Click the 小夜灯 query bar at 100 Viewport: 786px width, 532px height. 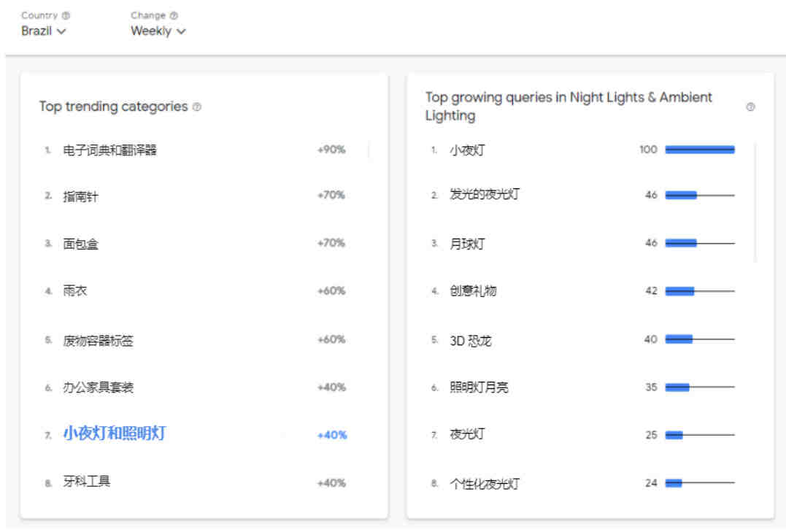tap(700, 150)
